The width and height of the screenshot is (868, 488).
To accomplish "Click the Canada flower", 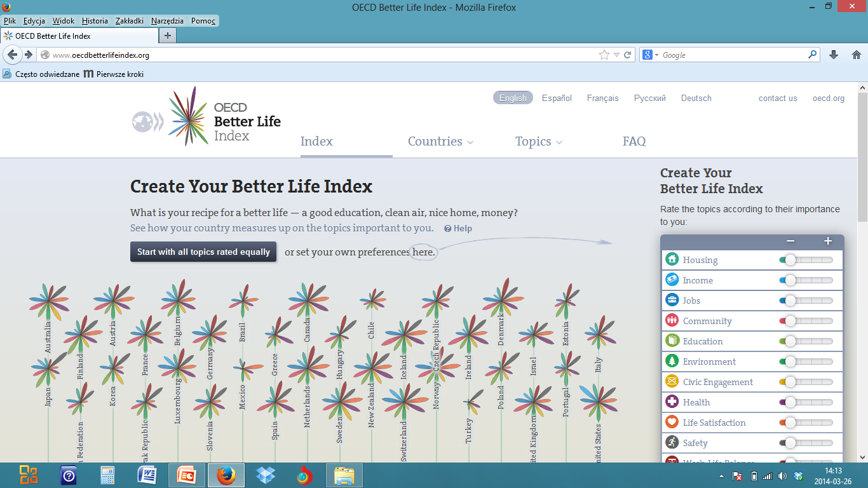I will (x=308, y=300).
